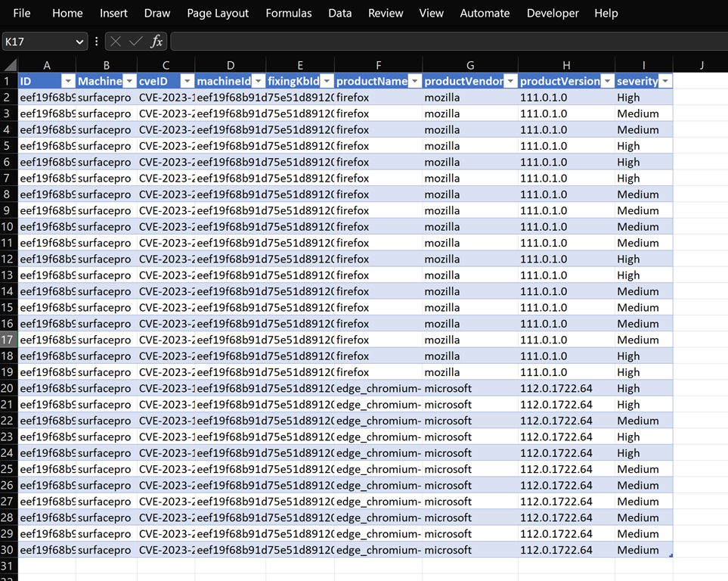Open the cveID filter dropdown

[x=187, y=82]
